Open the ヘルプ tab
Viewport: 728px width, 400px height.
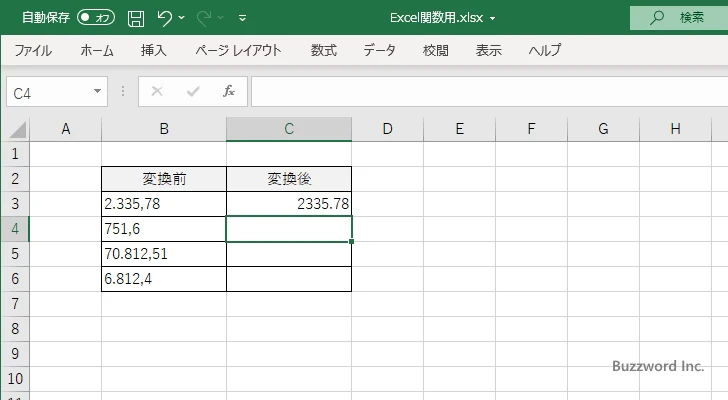pos(545,50)
